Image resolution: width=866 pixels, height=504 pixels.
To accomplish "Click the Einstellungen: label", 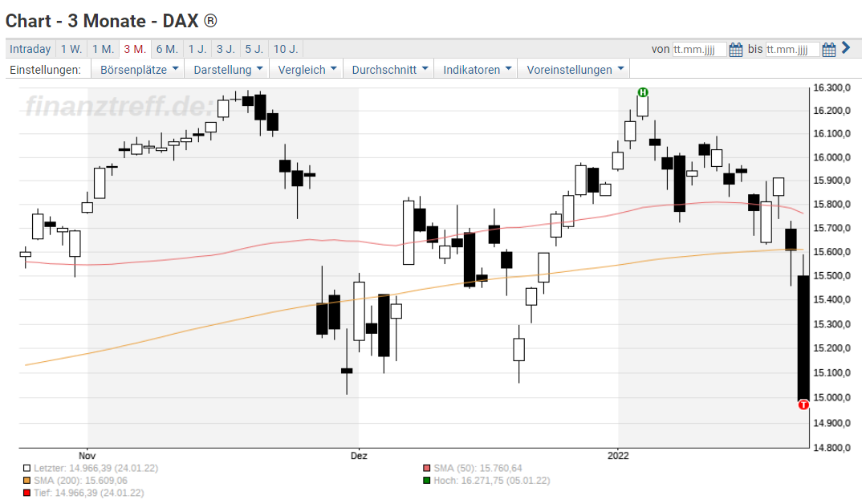I will tap(45, 70).
